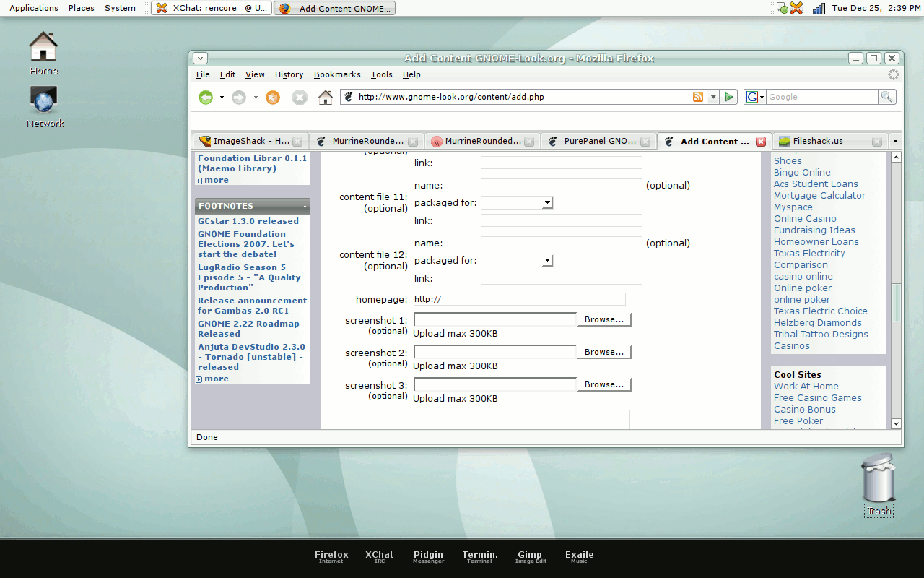Open the View menu
The width and height of the screenshot is (924, 578).
[255, 74]
